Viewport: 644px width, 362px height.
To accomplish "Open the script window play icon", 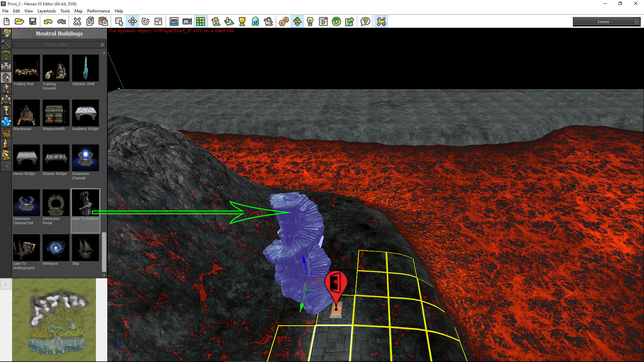I will point(323,22).
